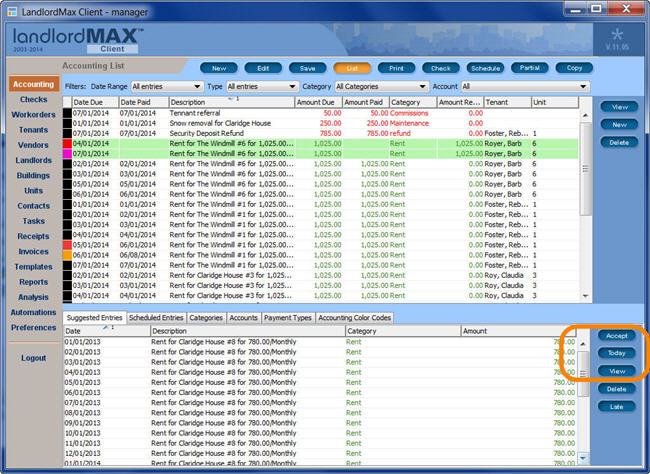Click accounting list scrollbar down arrow
The height and width of the screenshot is (474, 650).
[585, 296]
